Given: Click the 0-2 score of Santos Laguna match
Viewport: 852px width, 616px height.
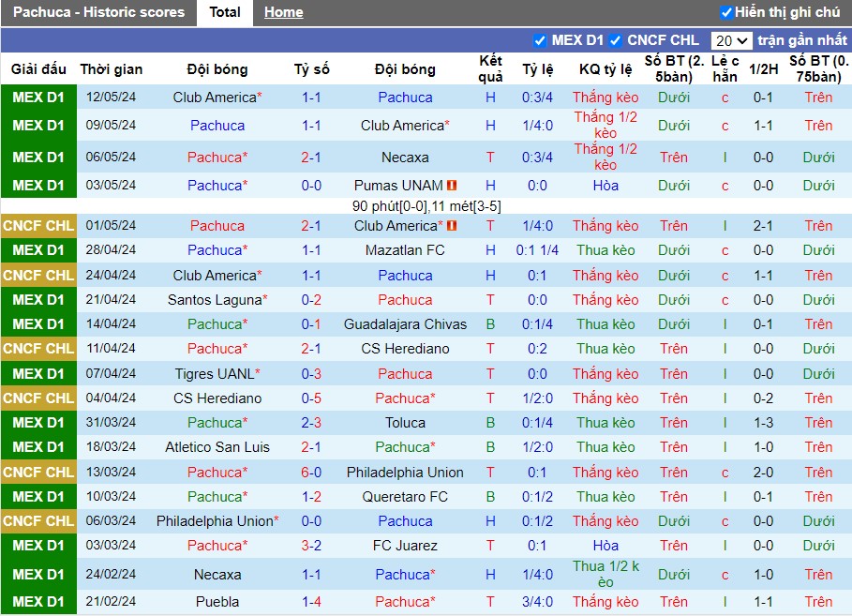Looking at the screenshot, I should point(311,300).
